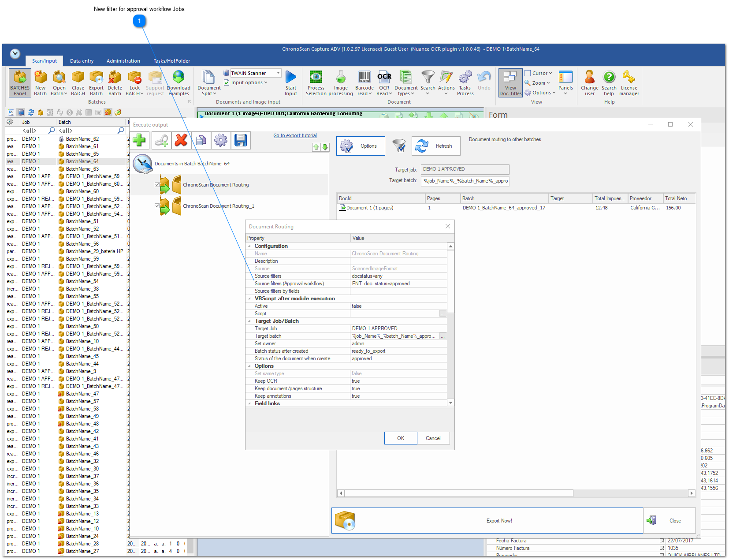Toggle the Cursor checkbox in View group
The height and width of the screenshot is (560, 729).
528,73
